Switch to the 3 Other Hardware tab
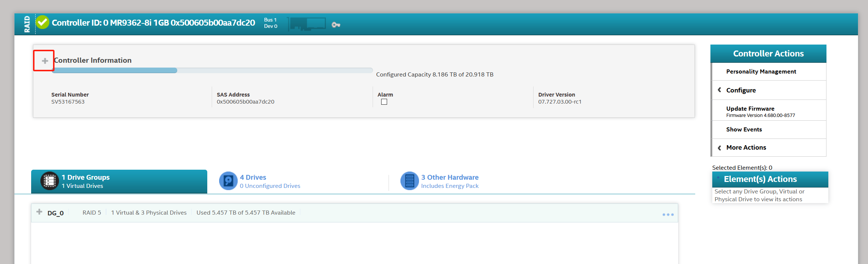The image size is (868, 264). click(449, 177)
